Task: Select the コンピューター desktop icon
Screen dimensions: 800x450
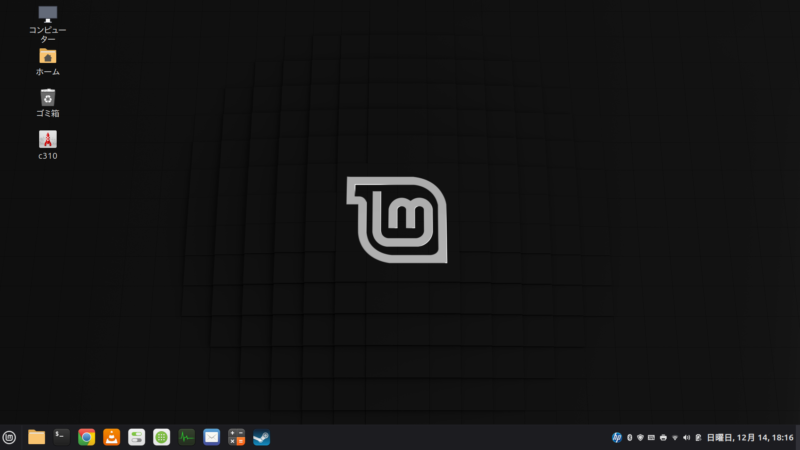Action: point(47,14)
